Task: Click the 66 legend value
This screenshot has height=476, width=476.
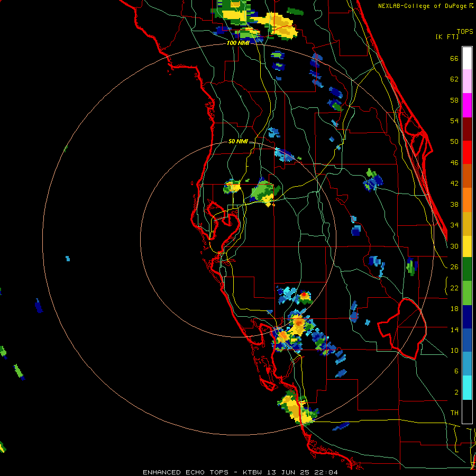Action: pyautogui.click(x=454, y=58)
